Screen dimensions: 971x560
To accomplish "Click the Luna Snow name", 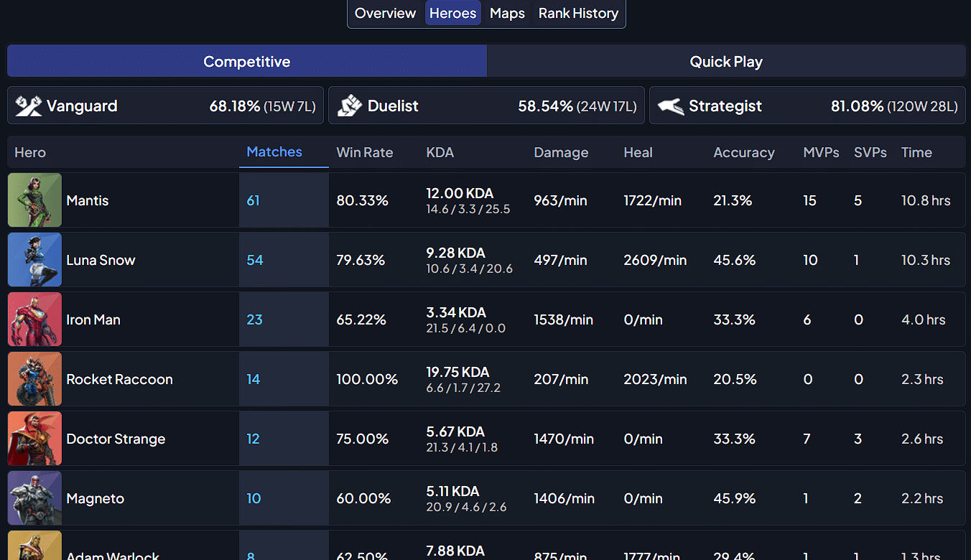I will coord(101,260).
